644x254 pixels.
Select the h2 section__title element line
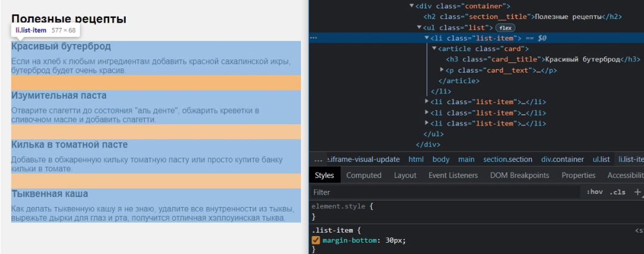click(x=521, y=17)
